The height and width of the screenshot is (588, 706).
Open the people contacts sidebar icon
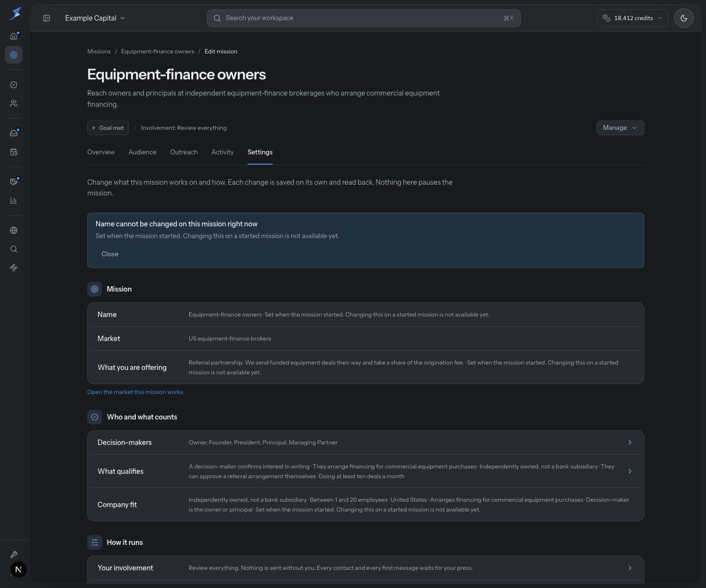[14, 103]
